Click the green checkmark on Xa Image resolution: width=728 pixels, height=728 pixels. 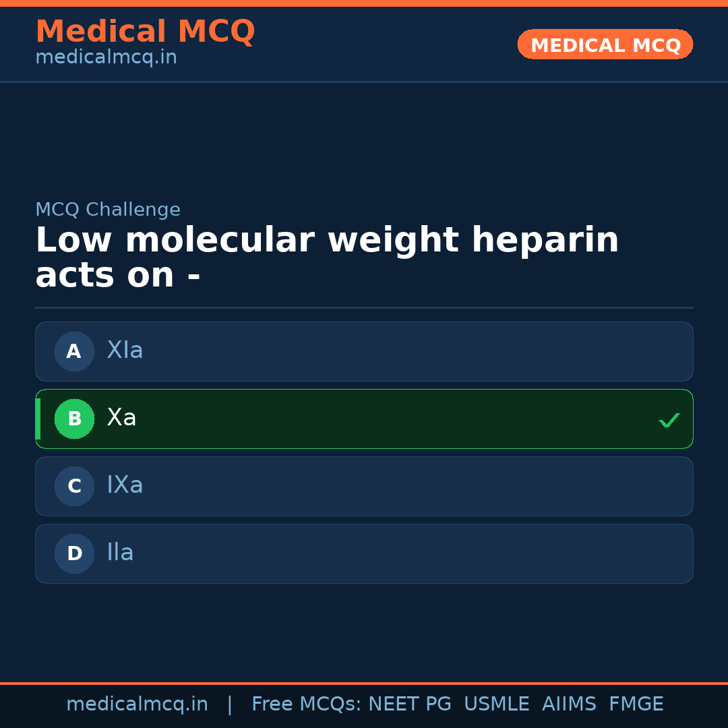click(669, 420)
